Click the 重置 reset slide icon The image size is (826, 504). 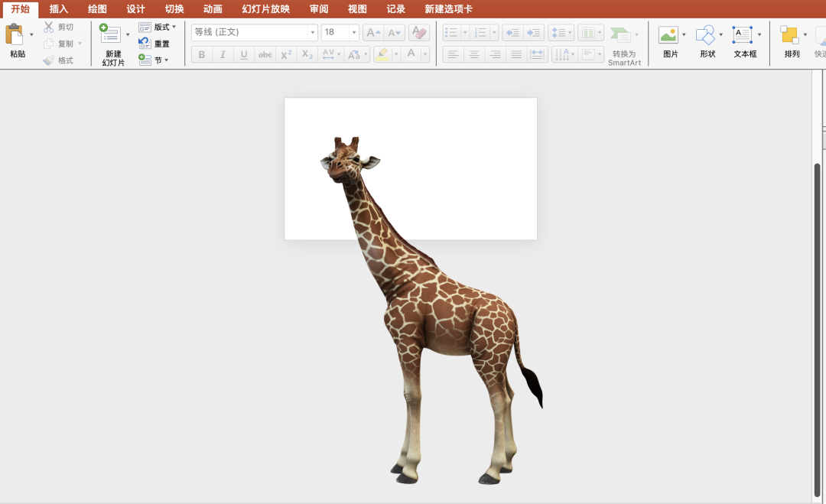point(145,44)
